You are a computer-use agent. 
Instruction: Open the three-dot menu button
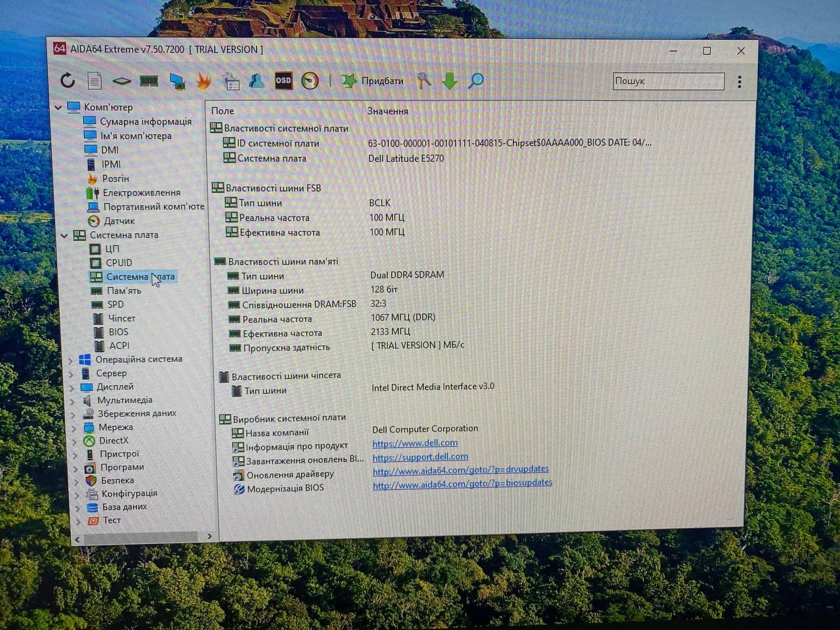click(740, 81)
